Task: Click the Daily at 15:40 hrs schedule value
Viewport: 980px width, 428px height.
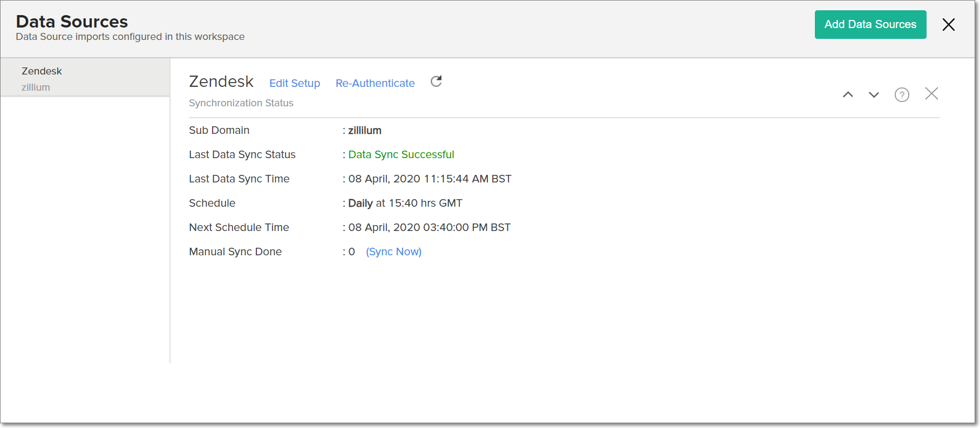Action: point(405,203)
